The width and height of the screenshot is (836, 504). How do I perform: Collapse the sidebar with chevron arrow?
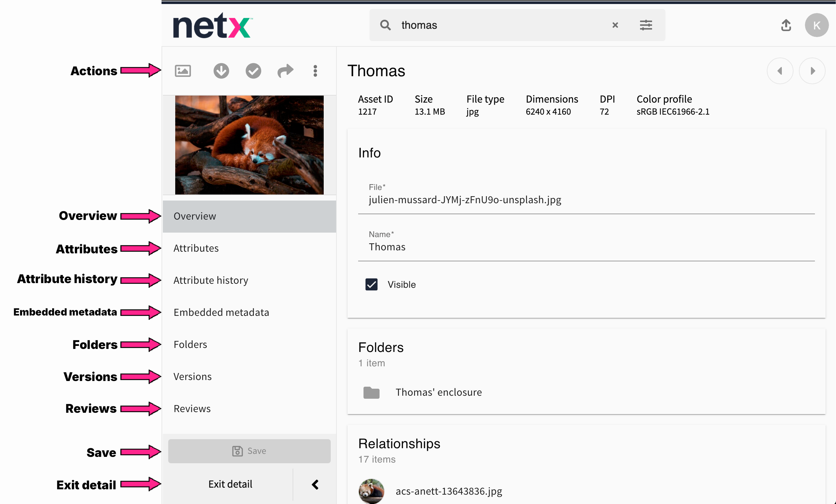pos(315,484)
